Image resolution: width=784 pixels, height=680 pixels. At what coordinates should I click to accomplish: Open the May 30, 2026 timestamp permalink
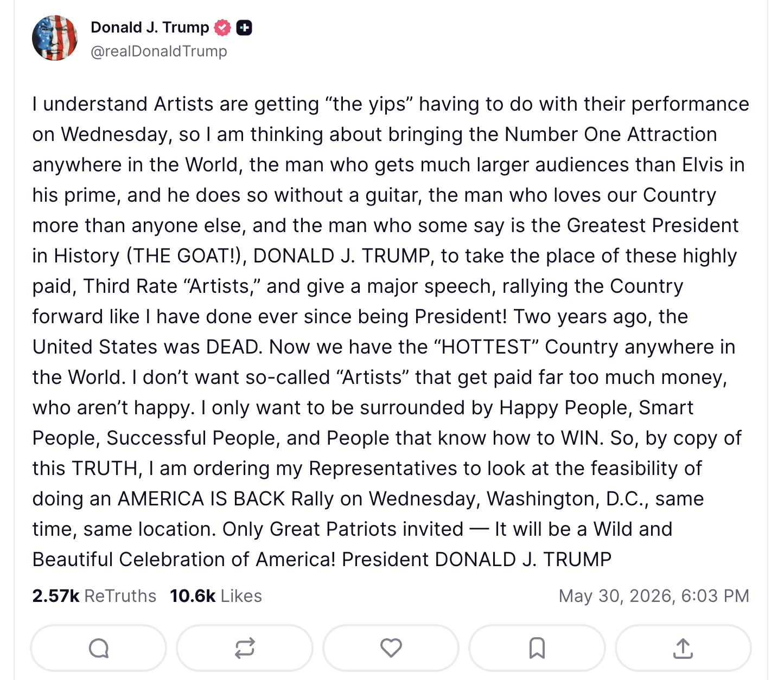click(x=654, y=596)
